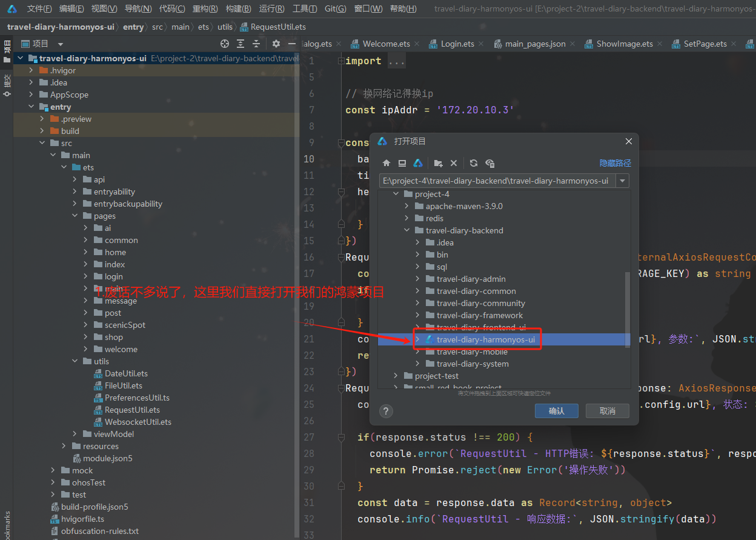Click the DevEco Studio logo in title bar
The height and width of the screenshot is (540, 756).
click(x=12, y=8)
